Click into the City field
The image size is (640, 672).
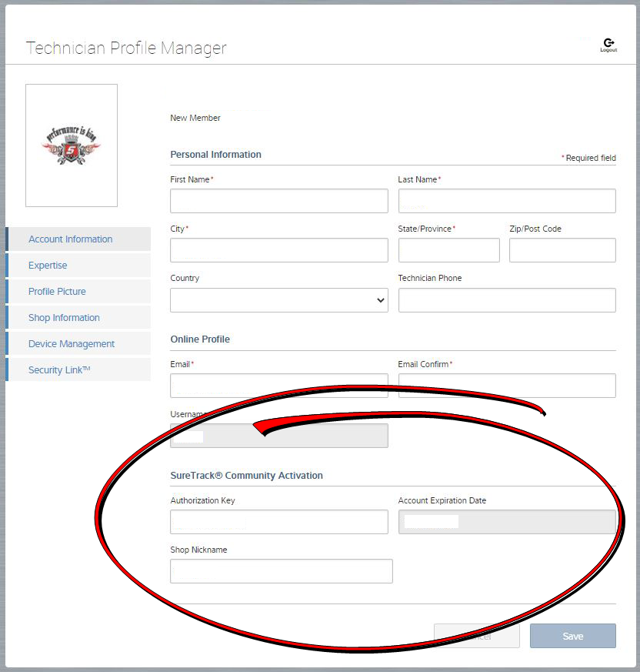click(278, 250)
